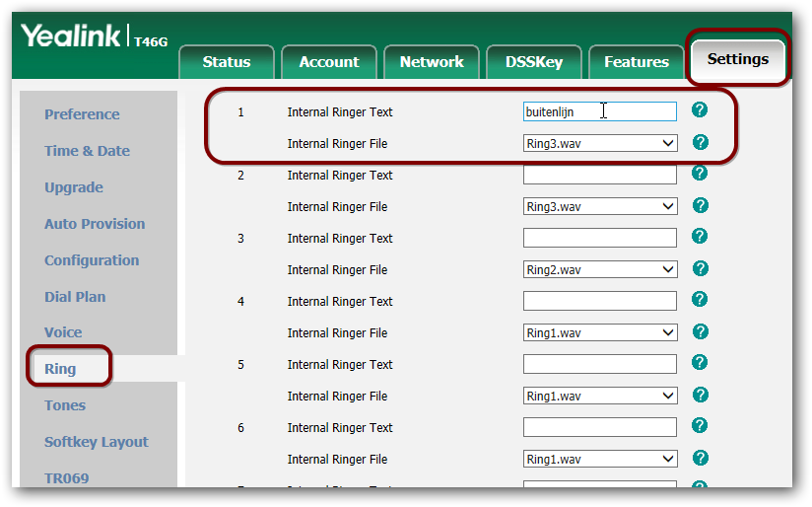Open row 6 Internal Ringer File dropdown

[599, 460]
